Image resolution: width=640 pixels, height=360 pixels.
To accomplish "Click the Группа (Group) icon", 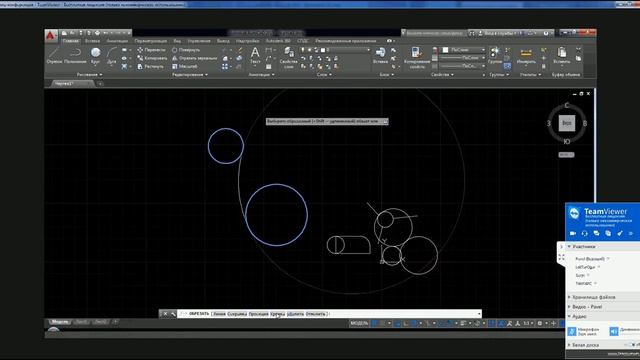I will coord(495,56).
